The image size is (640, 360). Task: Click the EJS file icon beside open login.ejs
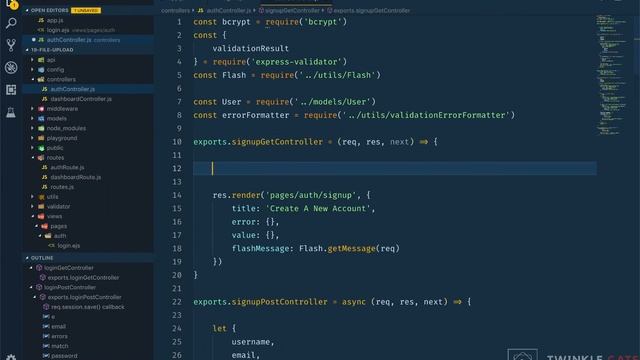coord(41,30)
